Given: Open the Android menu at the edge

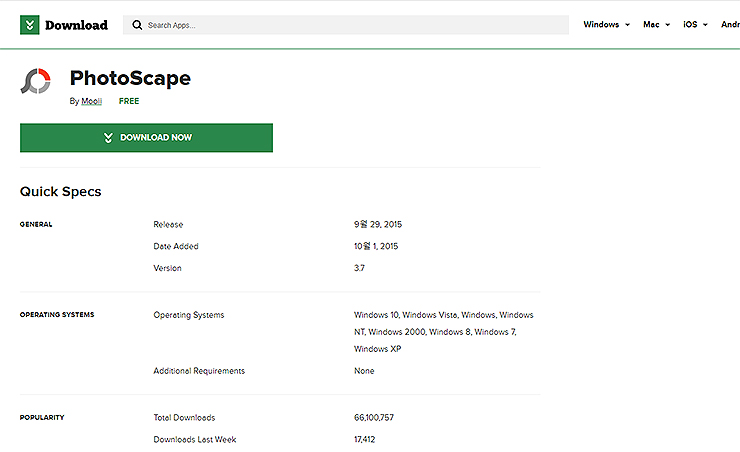Looking at the screenshot, I should (730, 25).
